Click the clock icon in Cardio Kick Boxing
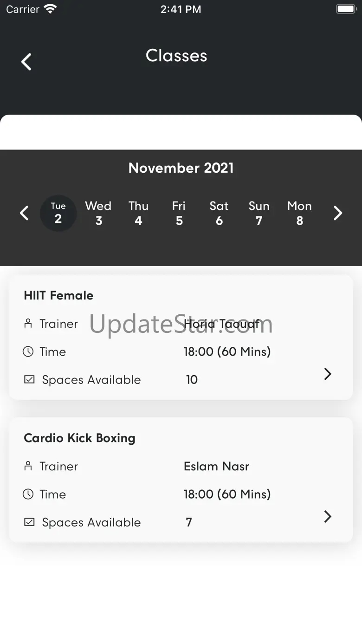Image resolution: width=362 pixels, height=644 pixels. [x=28, y=494]
